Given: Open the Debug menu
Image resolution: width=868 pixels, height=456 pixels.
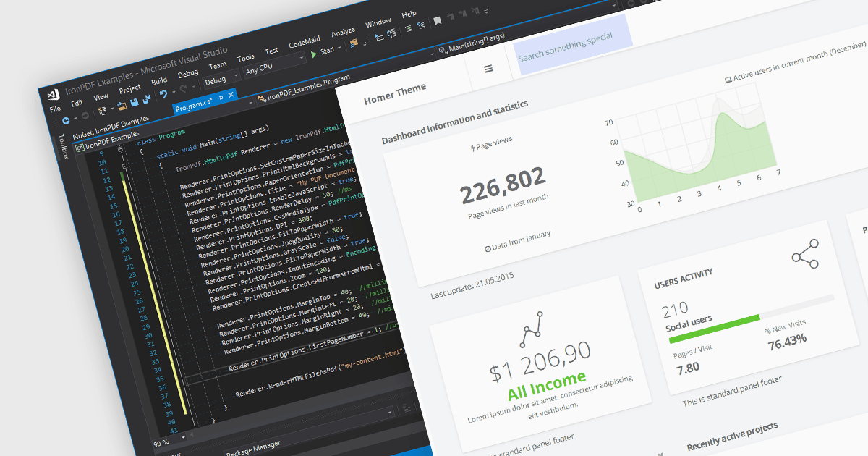Looking at the screenshot, I should point(188,73).
